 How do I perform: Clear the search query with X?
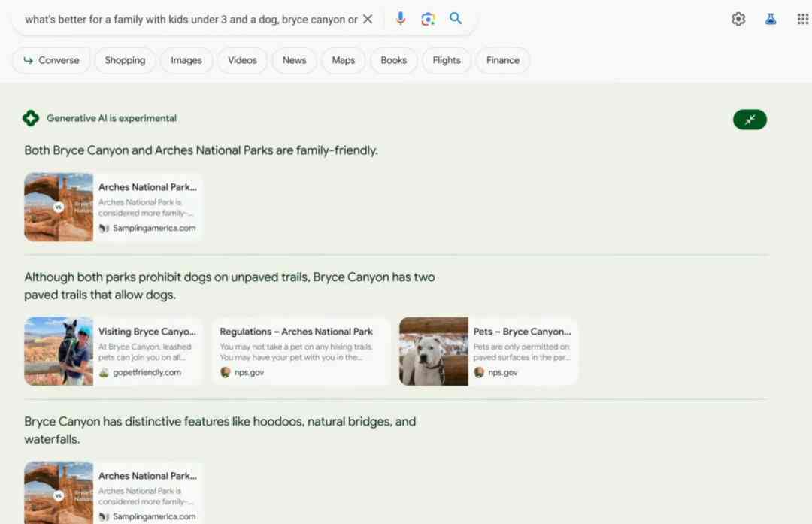click(368, 19)
